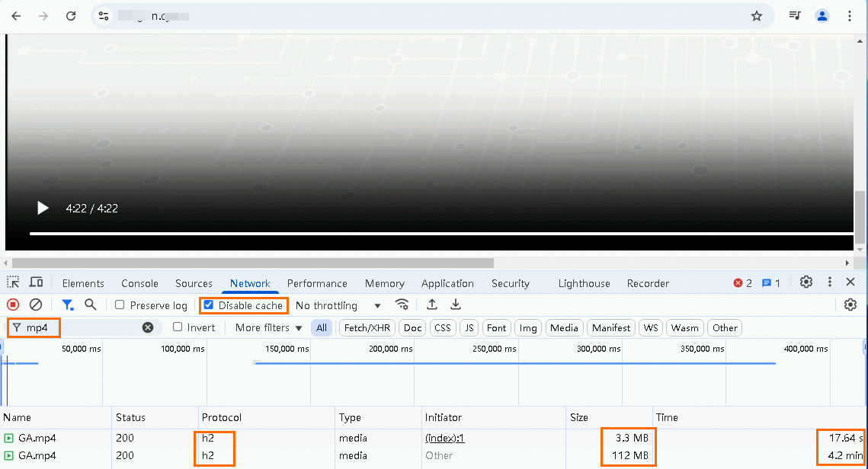
Task: Click the red error count badge
Action: pyautogui.click(x=742, y=283)
